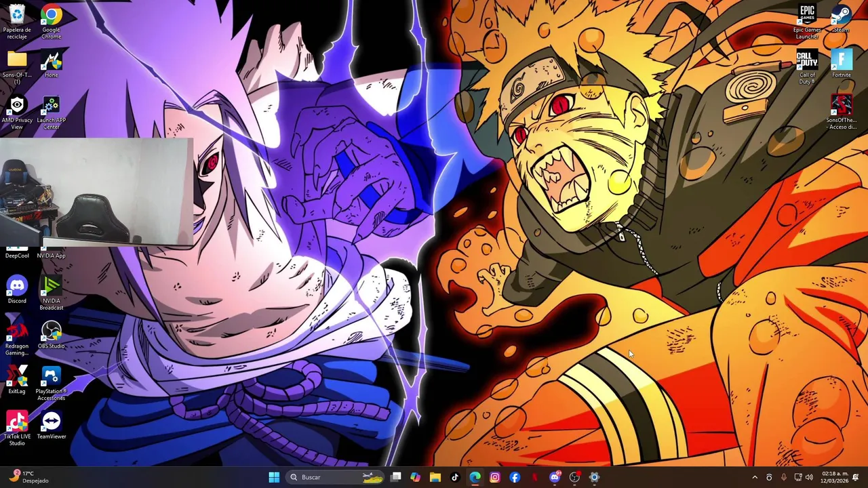Open network status tray icon
The width and height of the screenshot is (868, 488).
798,477
